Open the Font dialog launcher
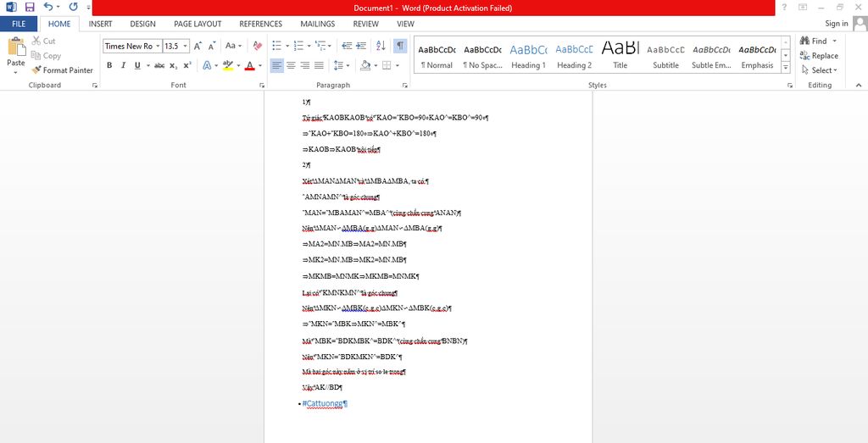This screenshot has width=868, height=443. (262, 86)
